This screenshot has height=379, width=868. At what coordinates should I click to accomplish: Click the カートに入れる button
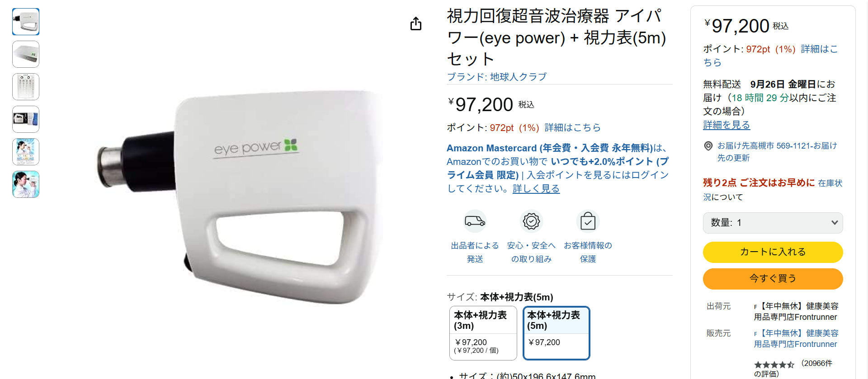[x=773, y=252]
